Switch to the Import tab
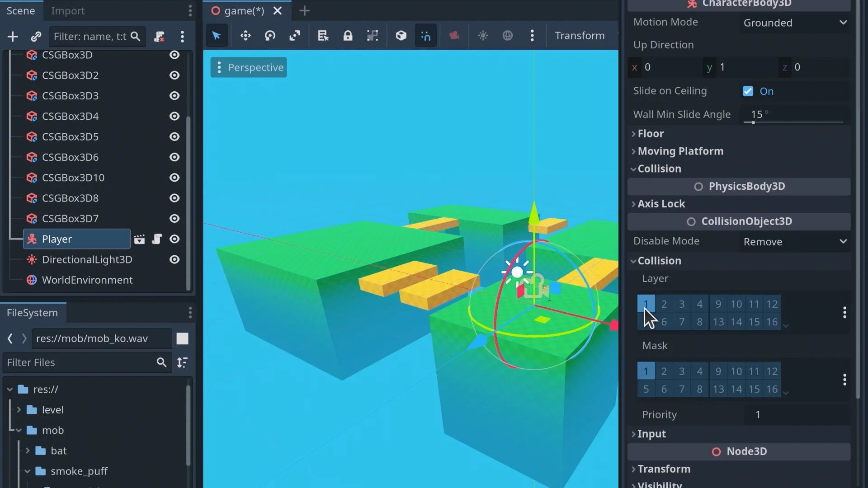The height and width of the screenshot is (488, 868). click(x=68, y=11)
